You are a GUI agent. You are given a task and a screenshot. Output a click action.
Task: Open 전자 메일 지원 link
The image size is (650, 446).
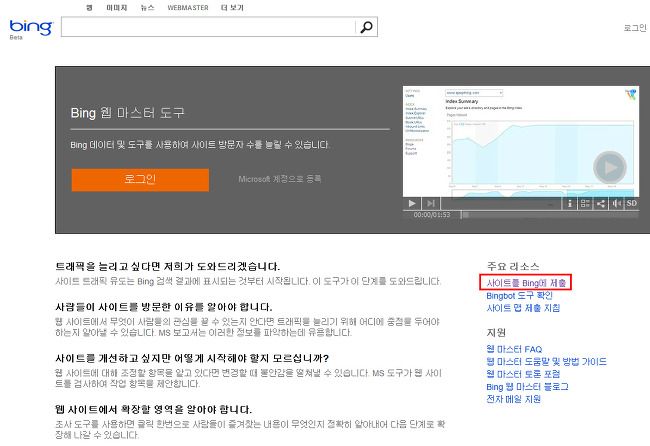tap(514, 399)
